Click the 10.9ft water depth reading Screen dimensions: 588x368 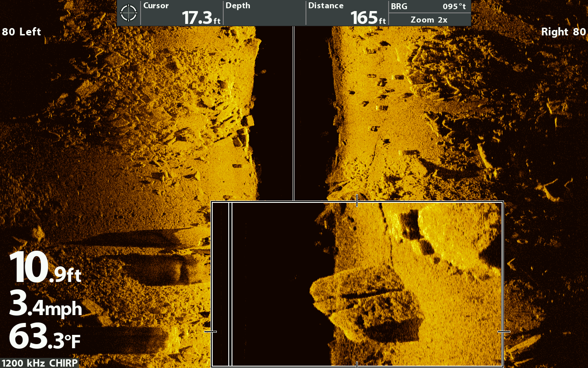tap(45, 269)
